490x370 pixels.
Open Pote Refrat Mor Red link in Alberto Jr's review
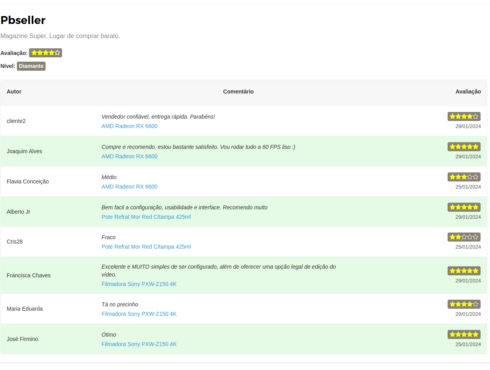[146, 217]
